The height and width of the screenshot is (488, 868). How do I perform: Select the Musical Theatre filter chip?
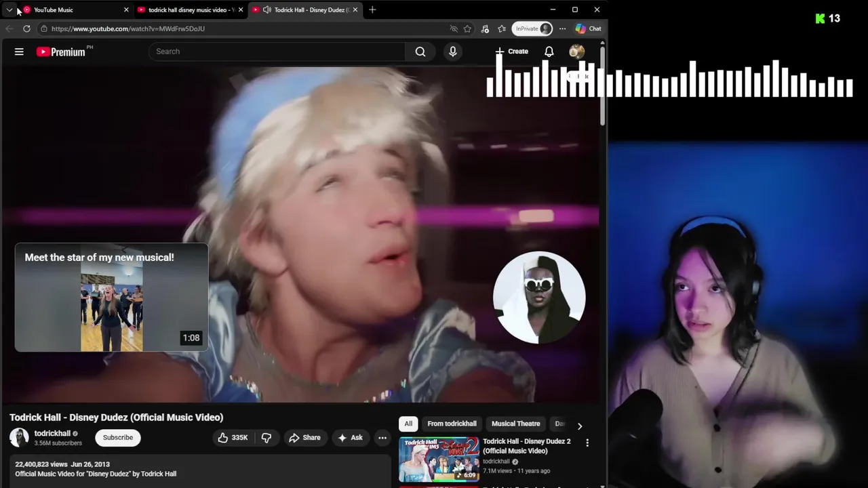click(516, 424)
